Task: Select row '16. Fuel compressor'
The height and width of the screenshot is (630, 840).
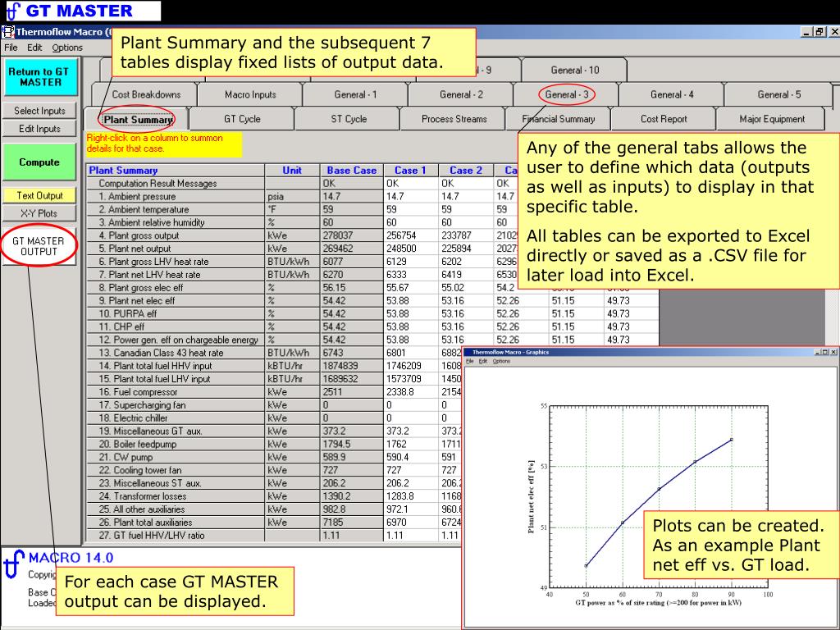Action: pyautogui.click(x=176, y=392)
